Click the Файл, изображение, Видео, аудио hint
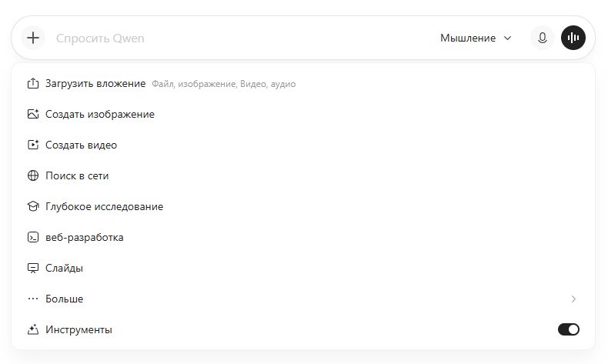 point(224,84)
